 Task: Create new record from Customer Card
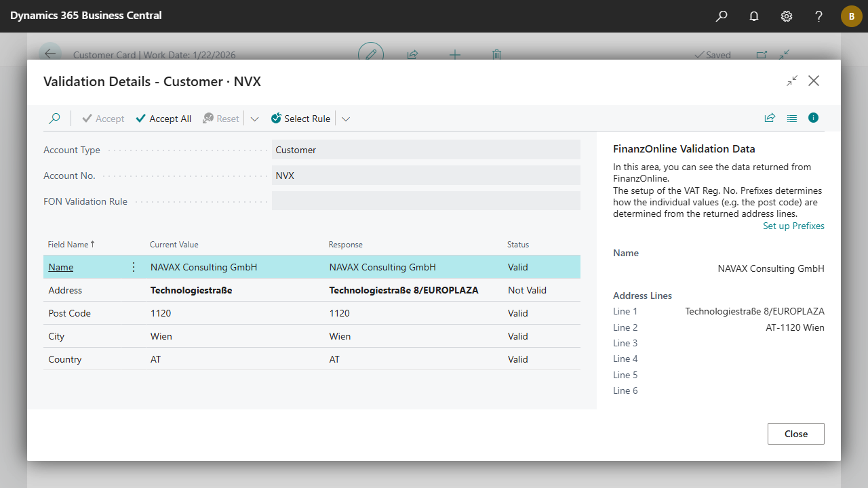[x=455, y=55]
